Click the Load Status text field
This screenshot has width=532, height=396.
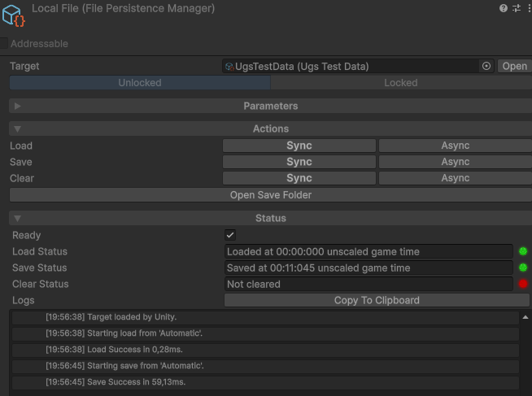[x=368, y=251]
